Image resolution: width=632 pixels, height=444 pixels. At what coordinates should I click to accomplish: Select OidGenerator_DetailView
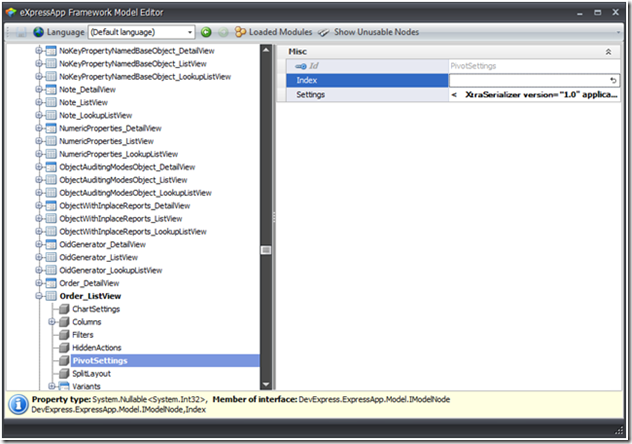pos(102,245)
